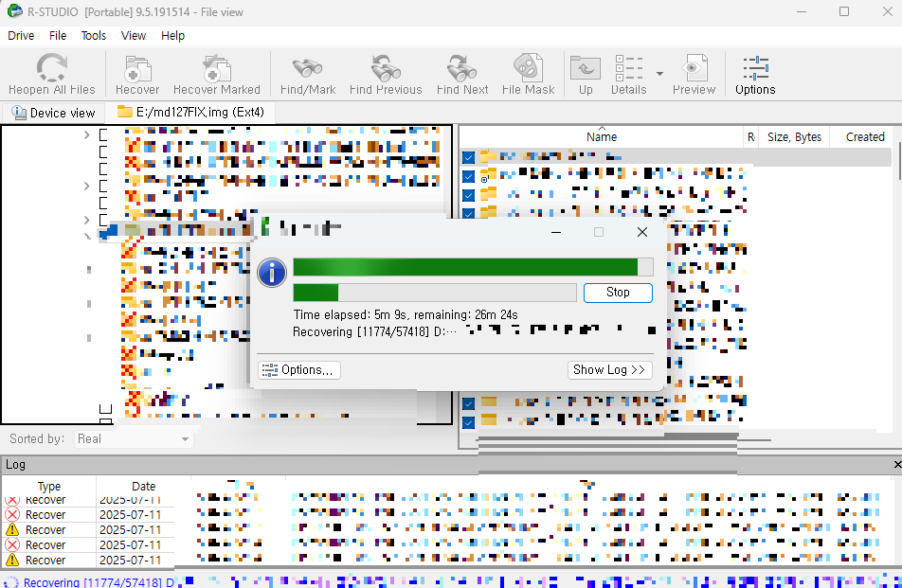Click the Type column header in Log
Viewport: 902px width, 588px height.
[49, 487]
